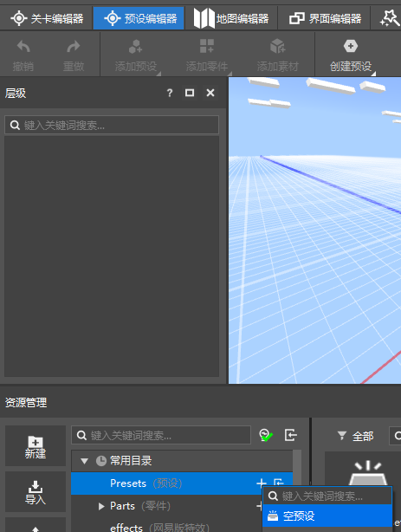Click the help question mark in 层级 panel
The image size is (401, 532).
170,93
